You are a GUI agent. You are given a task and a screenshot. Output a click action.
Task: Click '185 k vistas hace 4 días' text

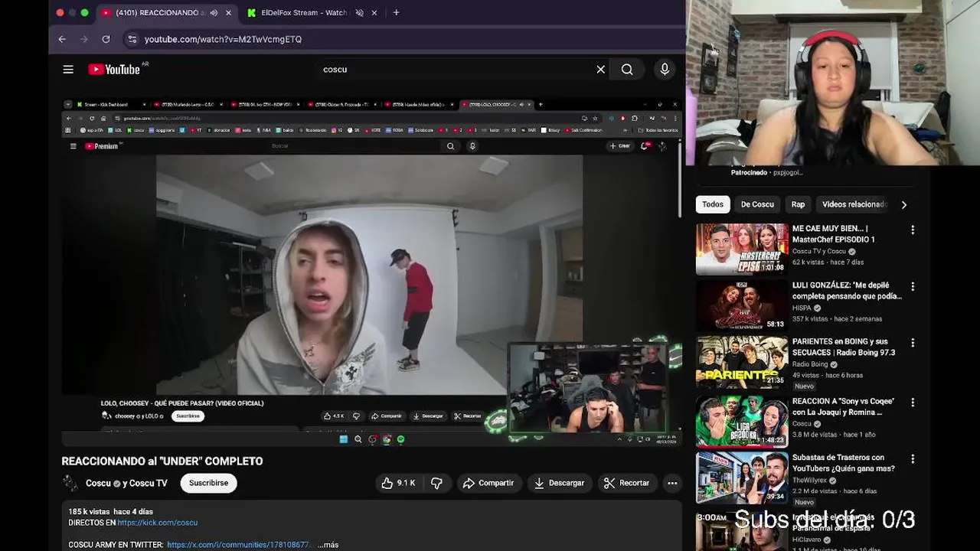click(110, 511)
